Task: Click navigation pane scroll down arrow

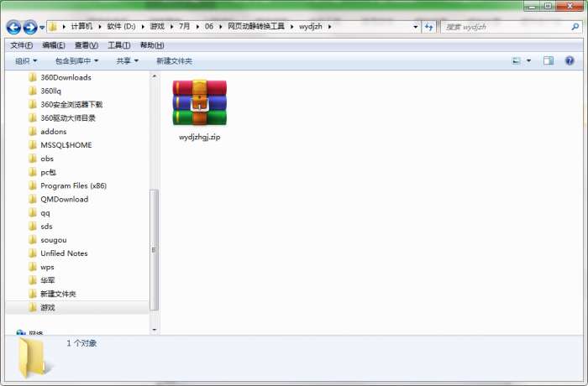Action: tap(154, 330)
